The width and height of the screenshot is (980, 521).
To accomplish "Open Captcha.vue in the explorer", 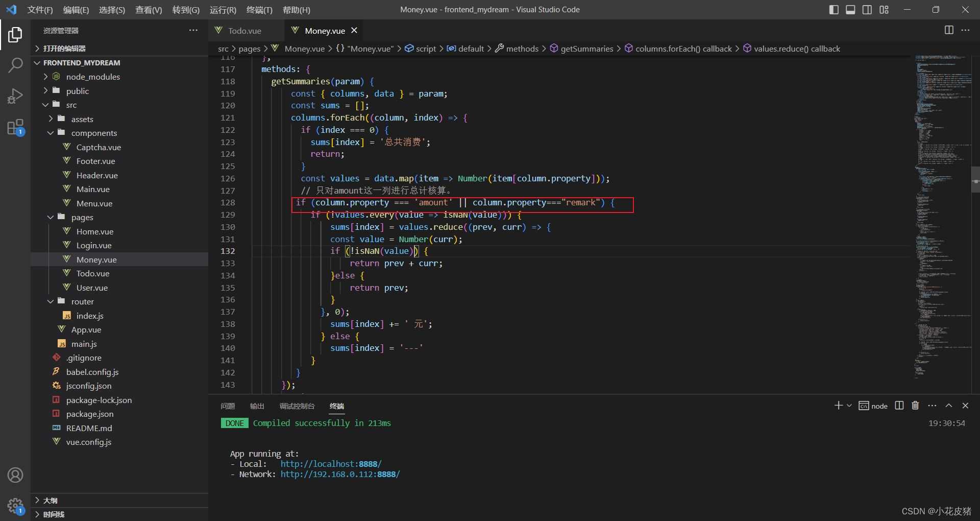I will [x=119, y=147].
